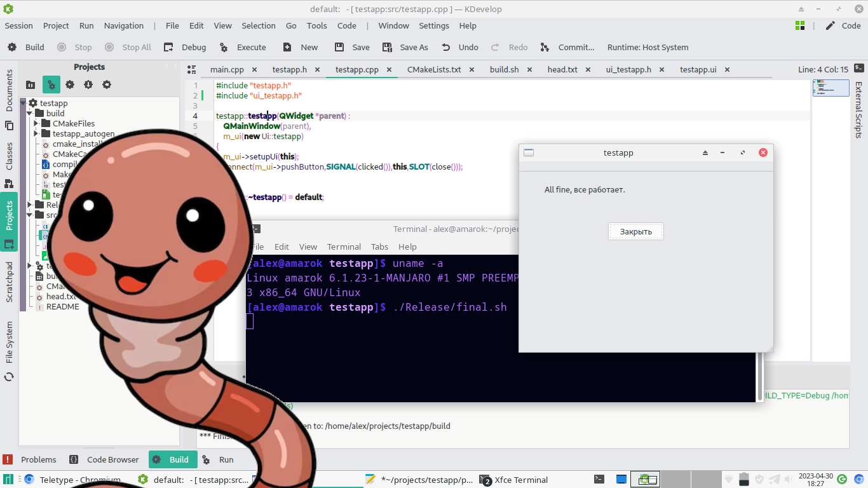
Task: Open the Settings menu
Action: (x=434, y=25)
